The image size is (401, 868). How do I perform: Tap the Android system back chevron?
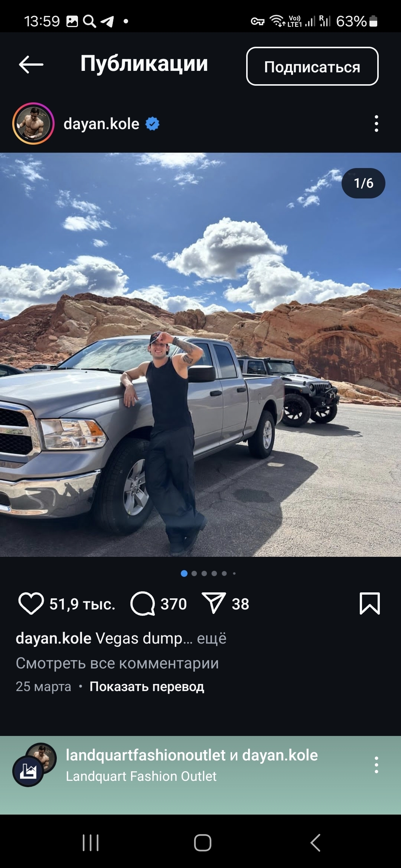315,843
